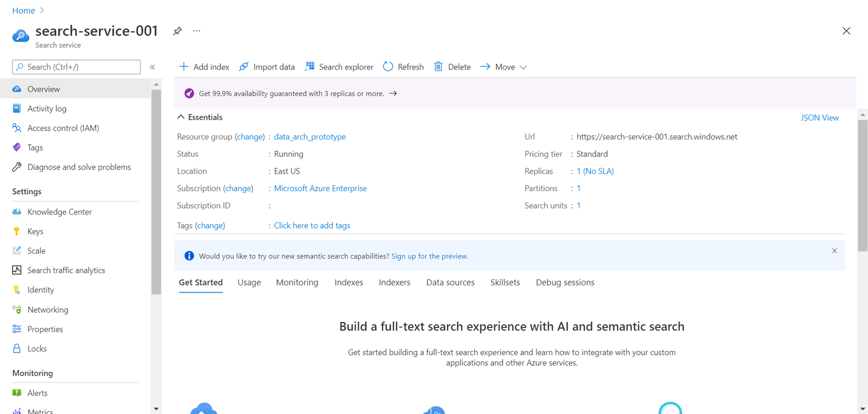Pin search-service-001 to dashboard
Image resolution: width=868 pixels, height=414 pixels.
177,31
